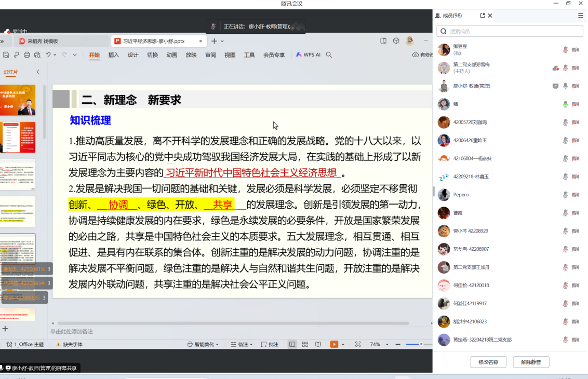This screenshot has height=379, width=588.
Task: Click the WPS save icon
Action: [6, 55]
